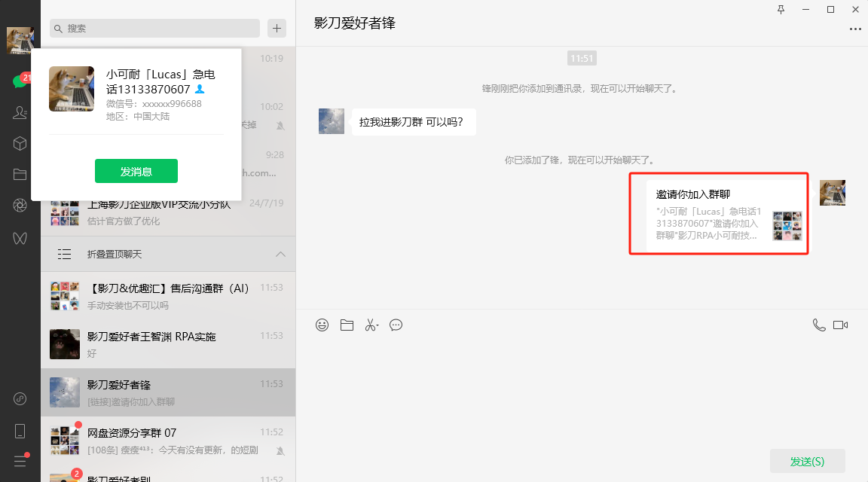Open the butterfly-shaped icon in sidebar
Screen dimensions: 868x482
pos(20,239)
